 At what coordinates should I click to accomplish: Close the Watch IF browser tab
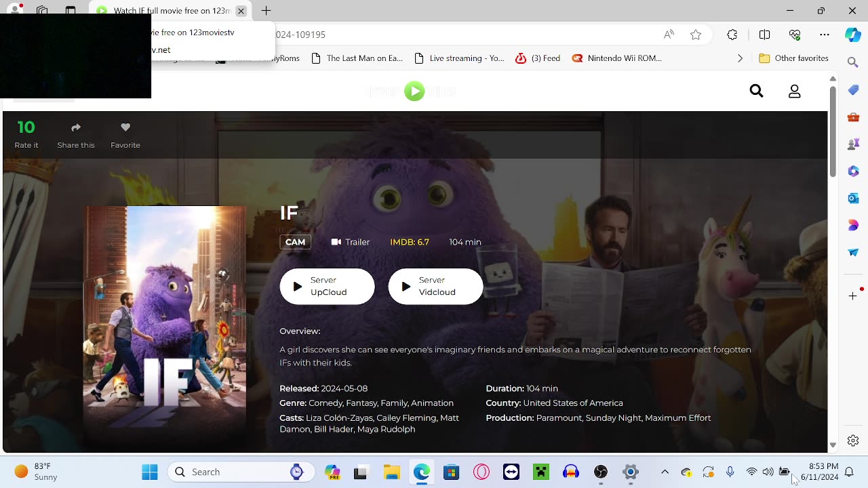coord(241,11)
